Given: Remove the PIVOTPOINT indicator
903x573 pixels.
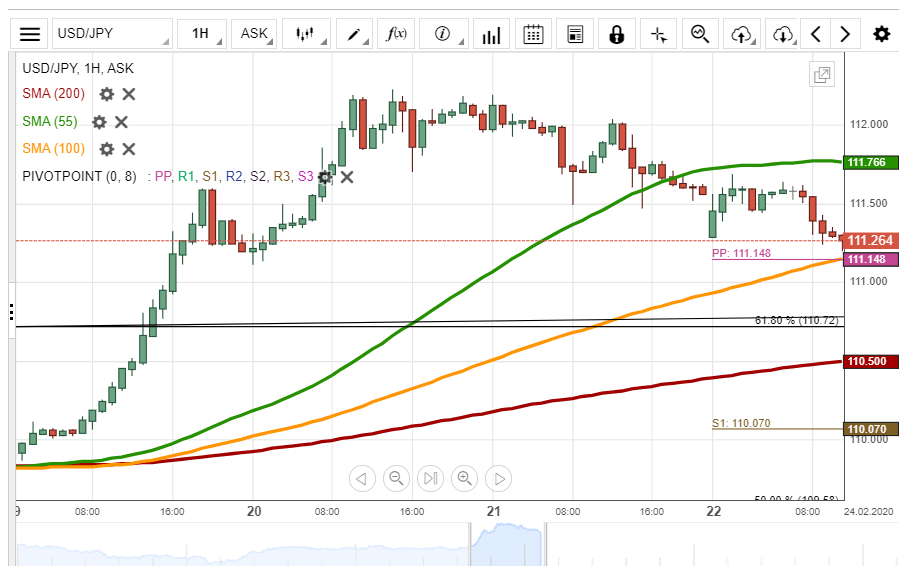Looking at the screenshot, I should (347, 177).
